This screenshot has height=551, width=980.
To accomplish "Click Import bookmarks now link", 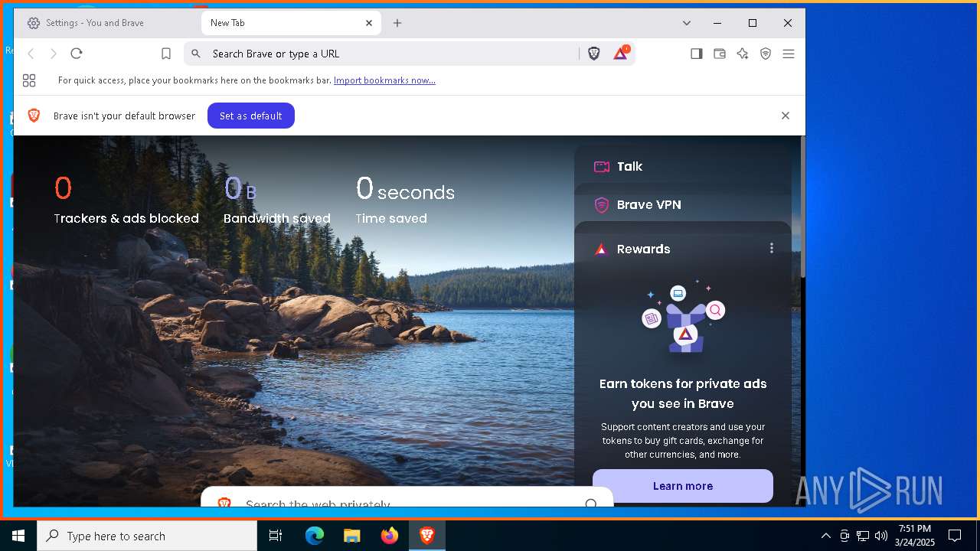I will pos(384,80).
